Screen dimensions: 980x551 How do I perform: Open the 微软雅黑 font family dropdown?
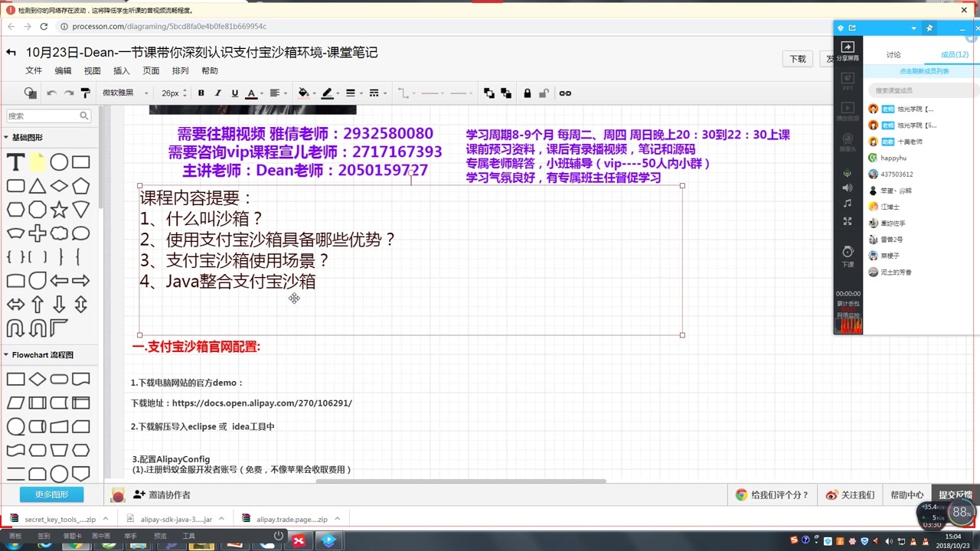[126, 93]
